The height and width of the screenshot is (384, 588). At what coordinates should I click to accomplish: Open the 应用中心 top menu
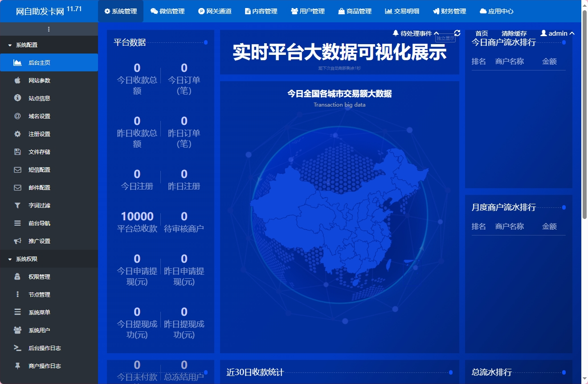point(496,11)
